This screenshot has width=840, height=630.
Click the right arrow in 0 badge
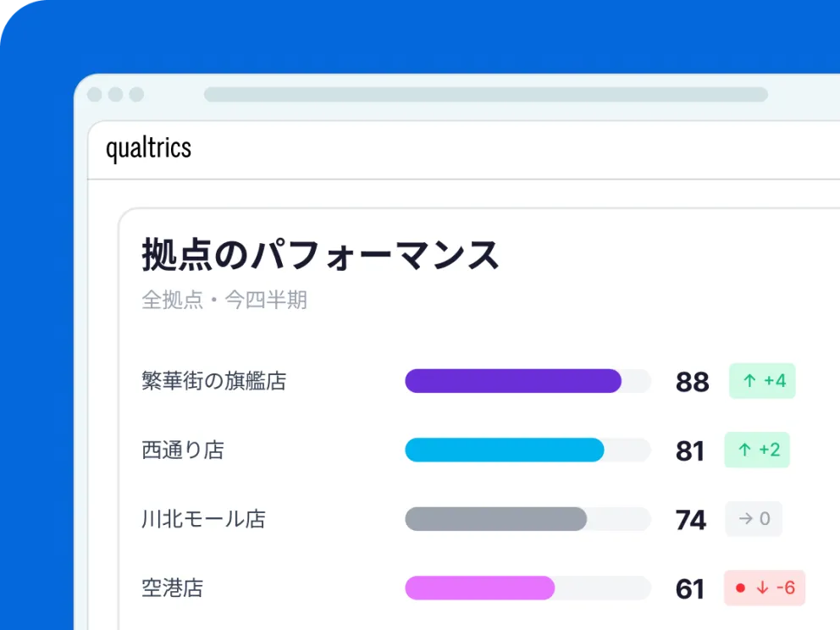745,518
